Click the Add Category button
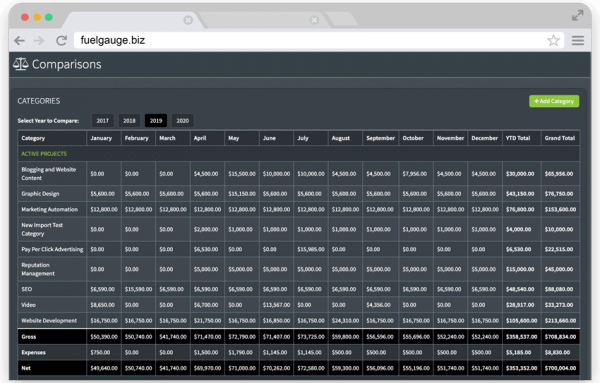The height and width of the screenshot is (383, 600). tap(554, 101)
